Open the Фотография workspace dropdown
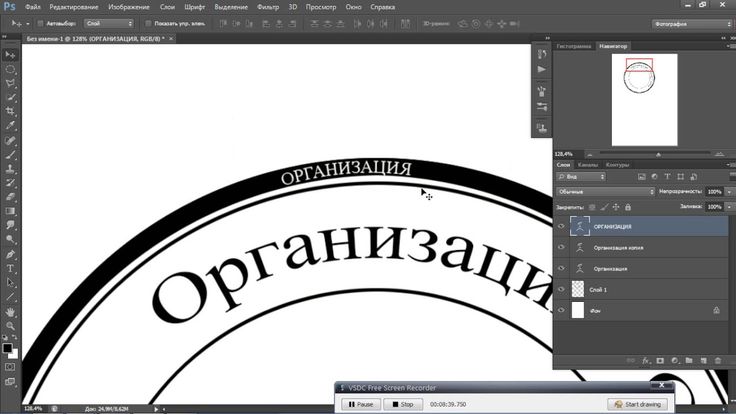 coord(692,24)
